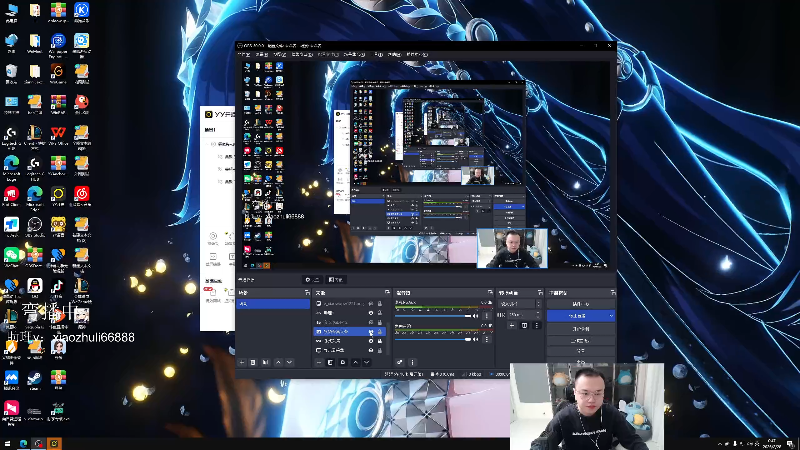Pop out the Scenes dock
Screen dimensions: 800x450
307,292
